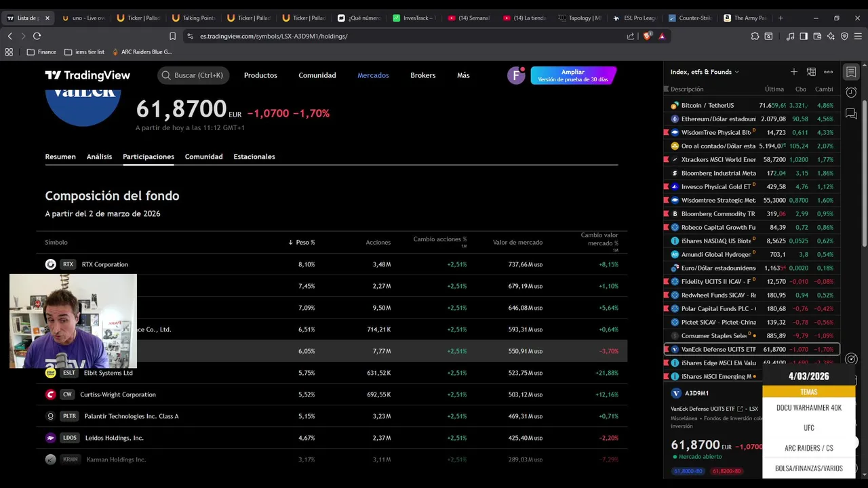Reload the page in the browser

click(37, 36)
